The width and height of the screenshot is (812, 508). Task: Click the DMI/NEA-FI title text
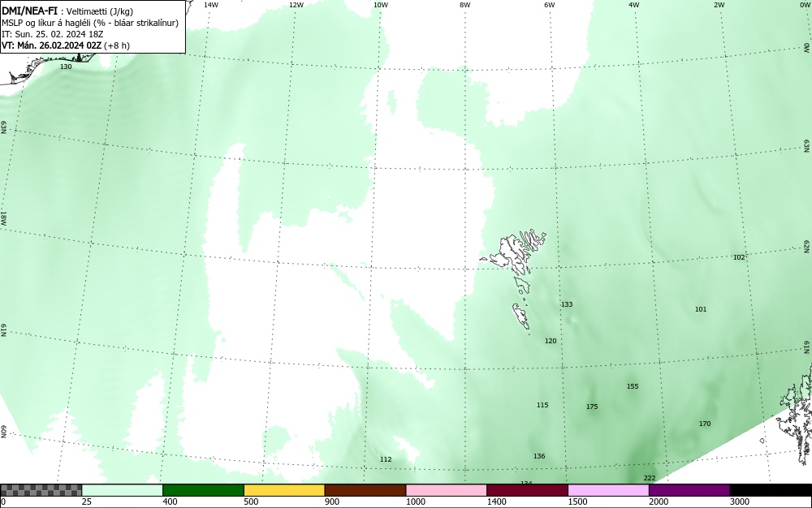29,11
